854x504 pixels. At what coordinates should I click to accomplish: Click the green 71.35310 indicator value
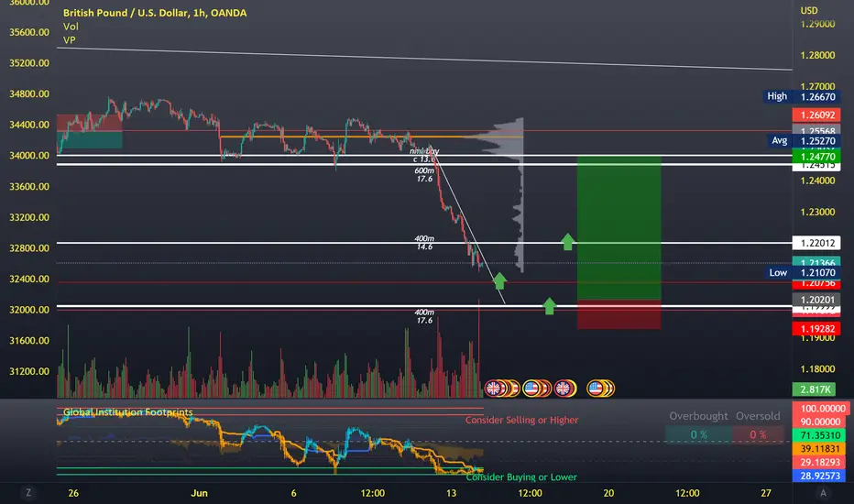click(820, 435)
